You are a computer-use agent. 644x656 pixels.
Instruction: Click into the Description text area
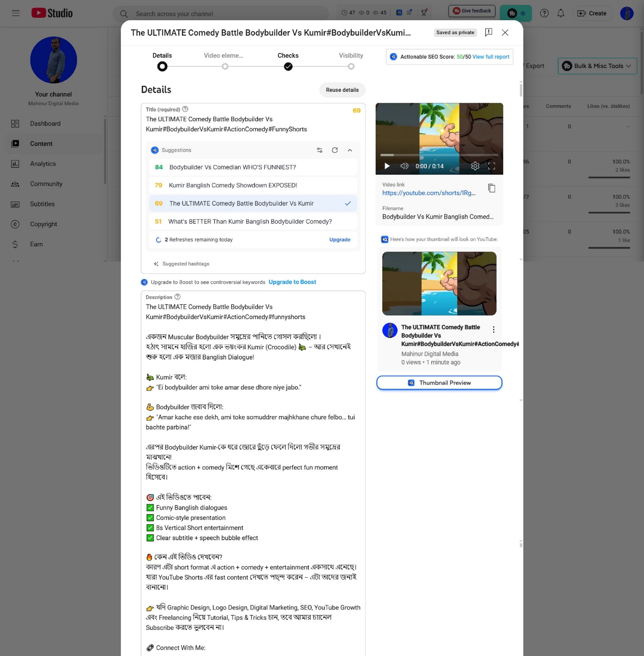click(x=253, y=473)
